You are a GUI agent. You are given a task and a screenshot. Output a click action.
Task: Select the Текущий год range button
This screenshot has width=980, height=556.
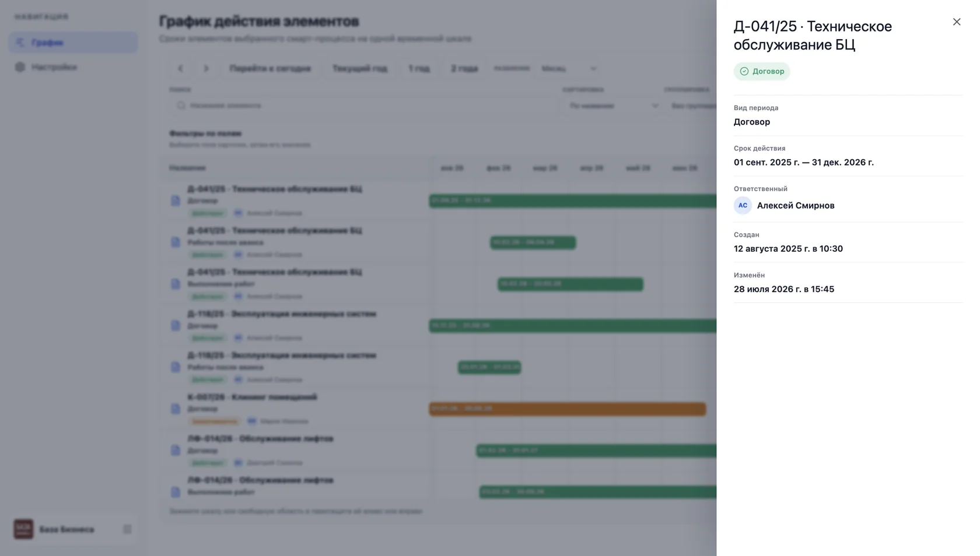tap(359, 68)
